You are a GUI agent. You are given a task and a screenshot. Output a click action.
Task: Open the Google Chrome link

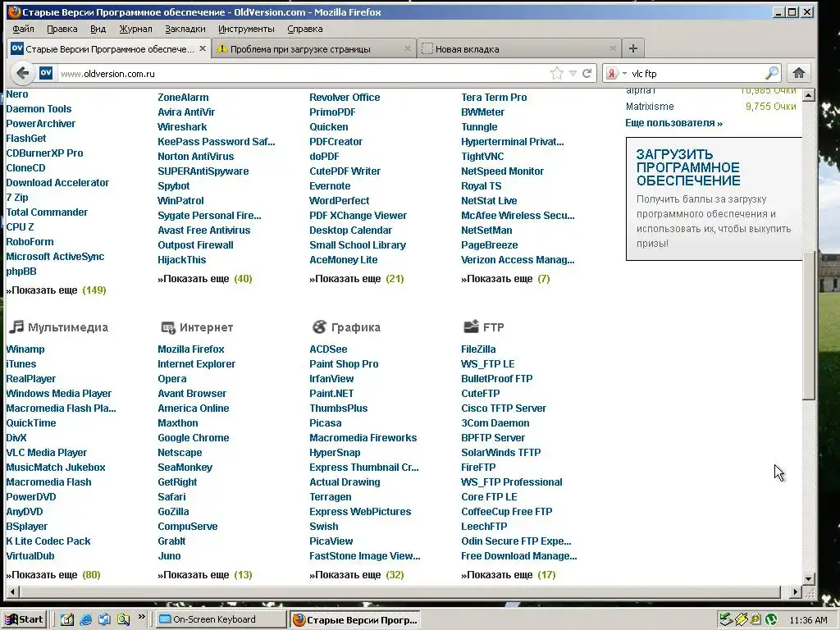pos(194,438)
